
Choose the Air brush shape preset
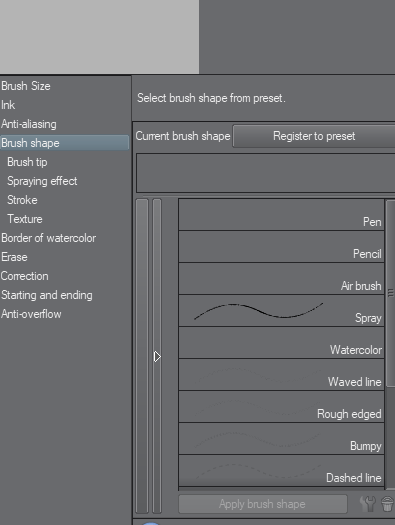[x=281, y=279]
